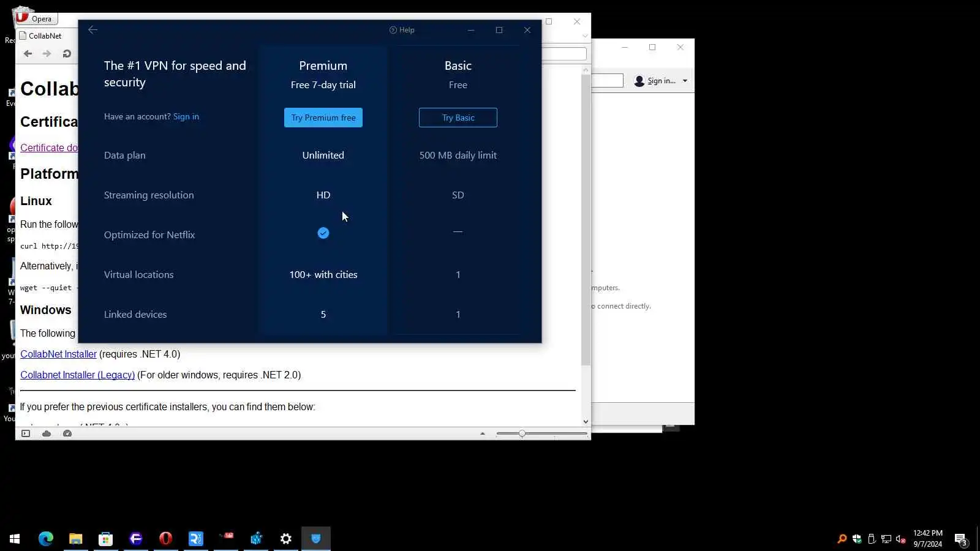Open Settings gear on the taskbar
Viewport: 980px width, 551px height.
click(x=286, y=539)
